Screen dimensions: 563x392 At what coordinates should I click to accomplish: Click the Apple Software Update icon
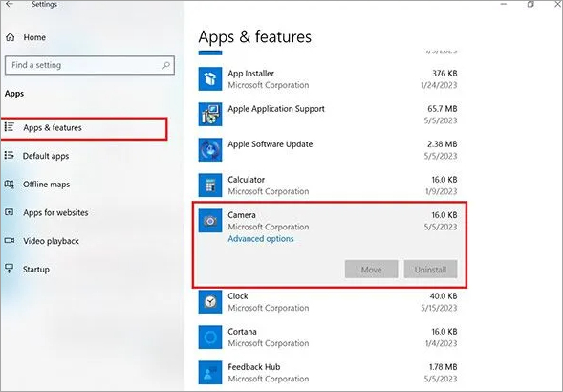[210, 149]
